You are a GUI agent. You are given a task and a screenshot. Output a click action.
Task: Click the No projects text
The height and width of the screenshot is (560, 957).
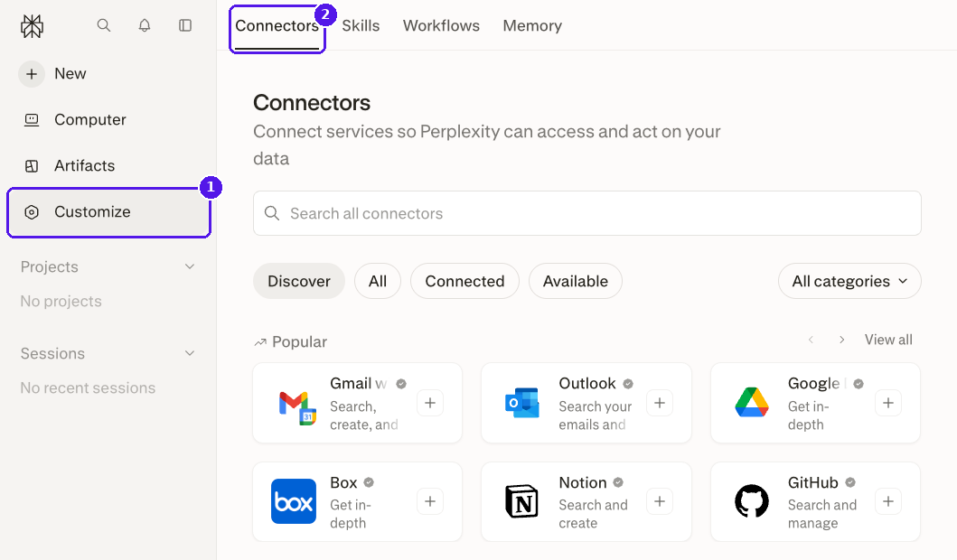(61, 302)
